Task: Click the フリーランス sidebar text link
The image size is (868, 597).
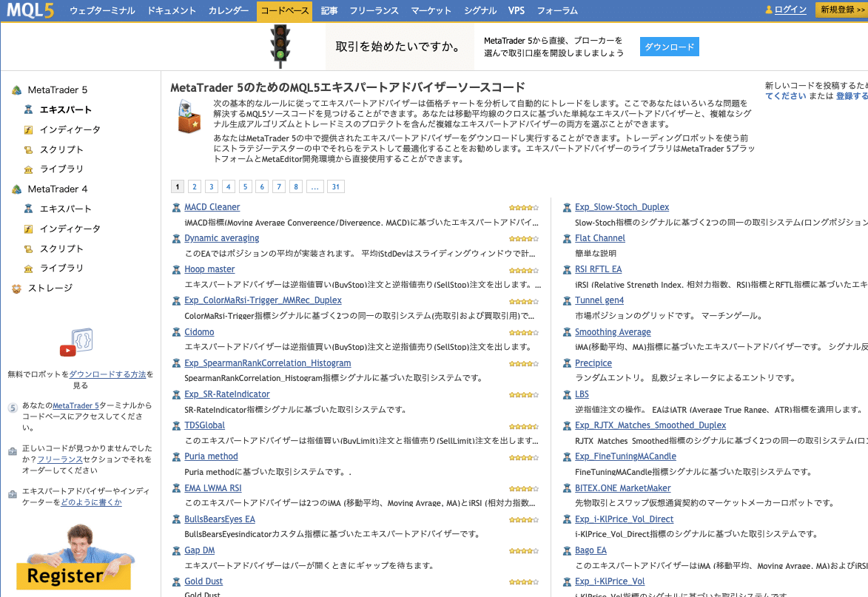Action: 60,459
